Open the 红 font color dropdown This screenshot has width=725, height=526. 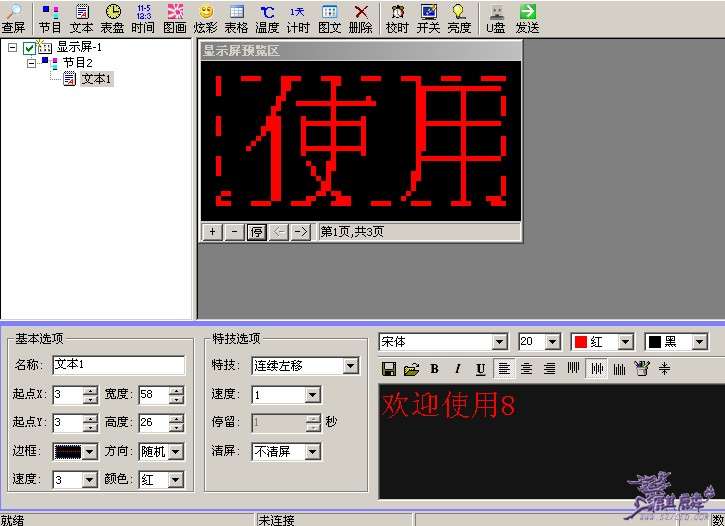click(625, 342)
